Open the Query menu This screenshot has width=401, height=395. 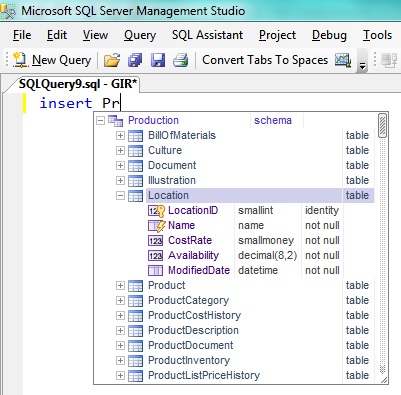coord(140,35)
